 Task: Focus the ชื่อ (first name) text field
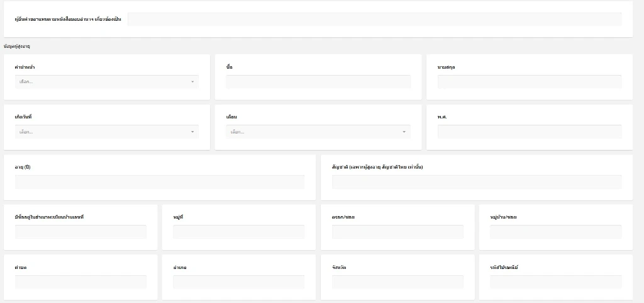[318, 82]
